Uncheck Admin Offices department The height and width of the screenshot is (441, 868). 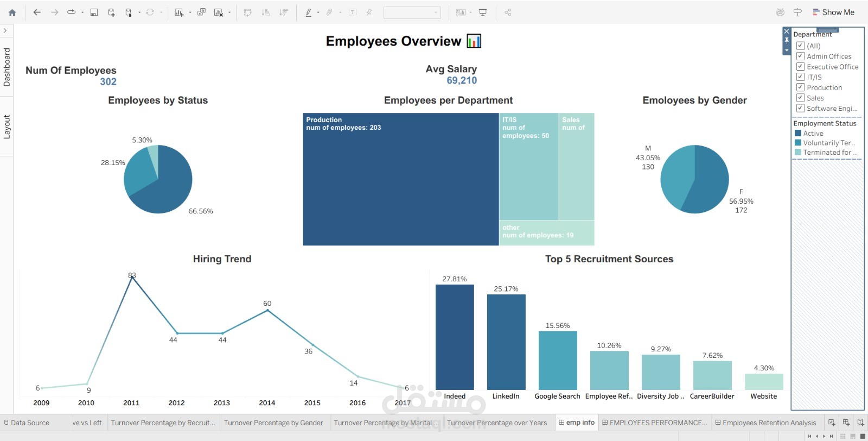[x=800, y=56]
